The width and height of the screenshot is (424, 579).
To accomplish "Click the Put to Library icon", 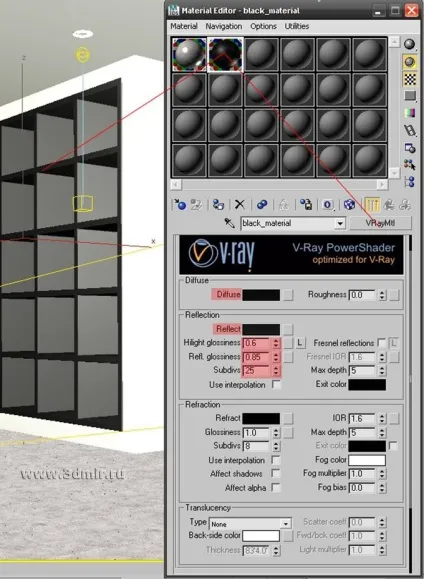I will [x=306, y=204].
